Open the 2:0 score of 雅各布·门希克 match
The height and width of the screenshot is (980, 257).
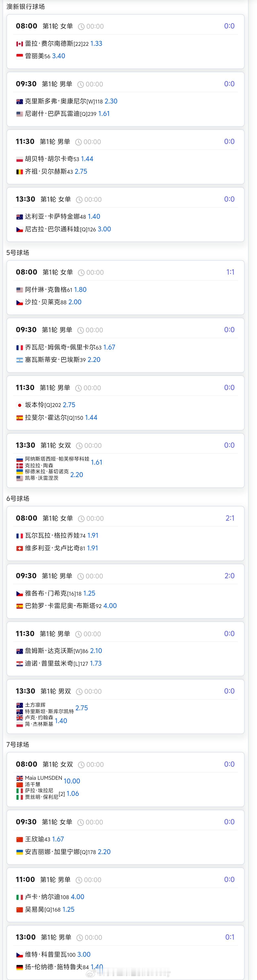(230, 576)
